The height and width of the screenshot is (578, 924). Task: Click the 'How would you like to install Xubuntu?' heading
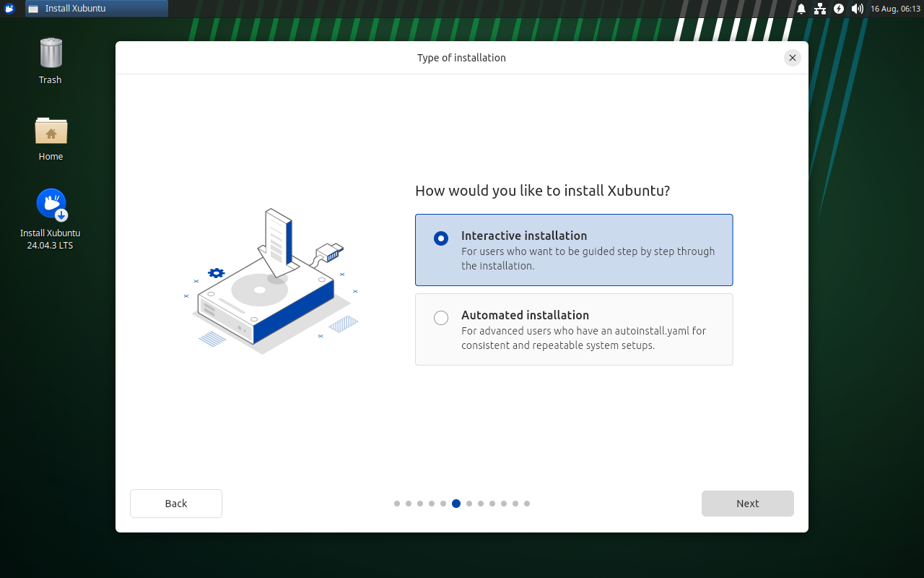point(543,191)
